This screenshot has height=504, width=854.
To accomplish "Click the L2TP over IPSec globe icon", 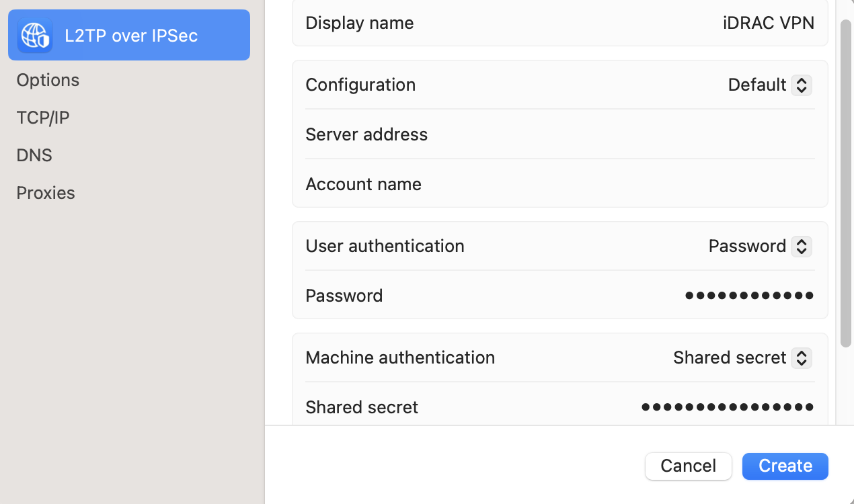I will (35, 35).
